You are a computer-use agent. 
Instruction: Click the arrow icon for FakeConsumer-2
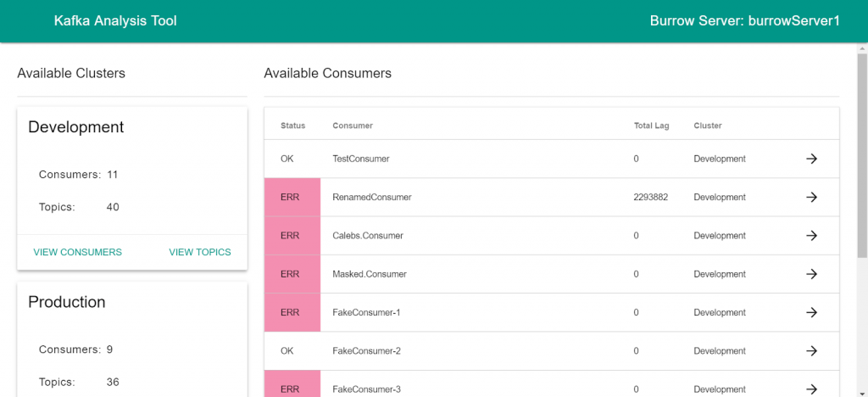(x=811, y=351)
